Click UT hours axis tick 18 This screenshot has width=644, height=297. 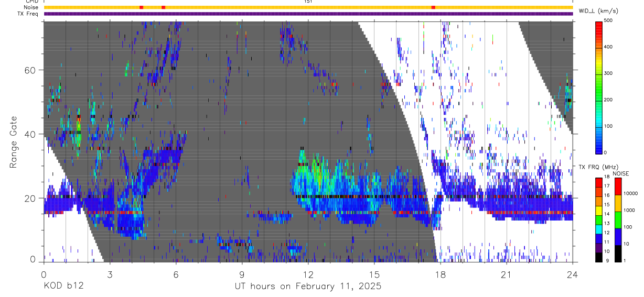coord(441,274)
